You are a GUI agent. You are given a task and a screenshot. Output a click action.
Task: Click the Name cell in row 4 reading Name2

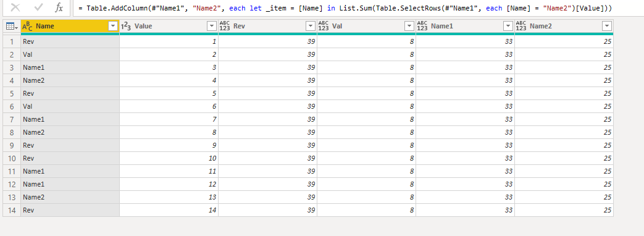coord(70,80)
